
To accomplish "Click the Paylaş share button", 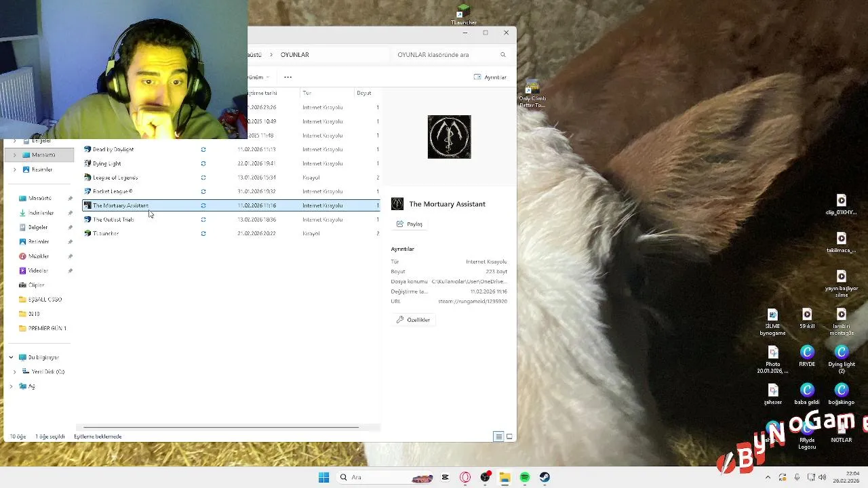I will click(410, 224).
